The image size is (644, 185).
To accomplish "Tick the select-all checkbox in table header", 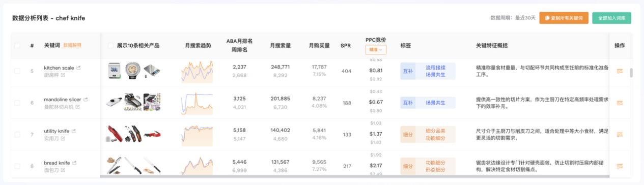I will [17, 45].
